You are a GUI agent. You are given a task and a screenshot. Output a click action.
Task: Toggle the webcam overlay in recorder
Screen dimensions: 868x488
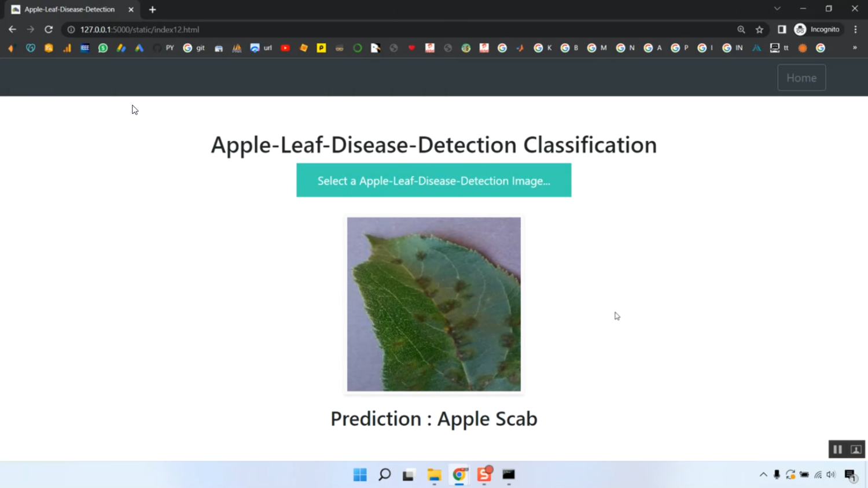(x=856, y=449)
